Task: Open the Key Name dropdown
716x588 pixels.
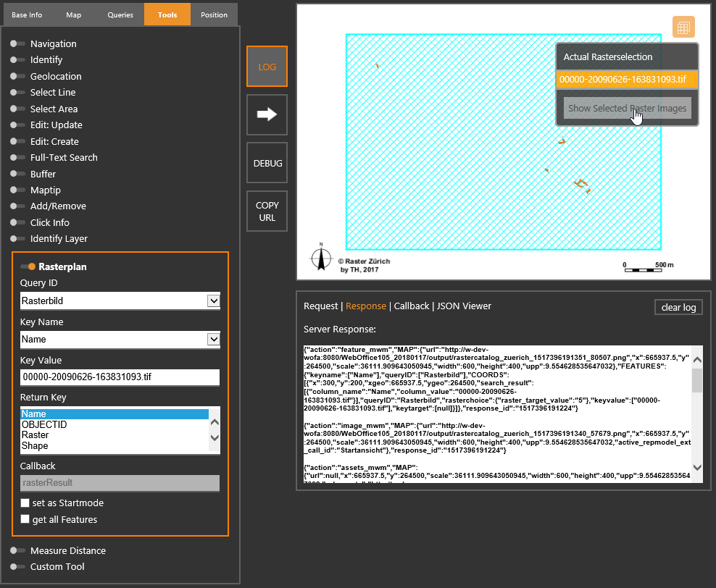Action: [212, 339]
